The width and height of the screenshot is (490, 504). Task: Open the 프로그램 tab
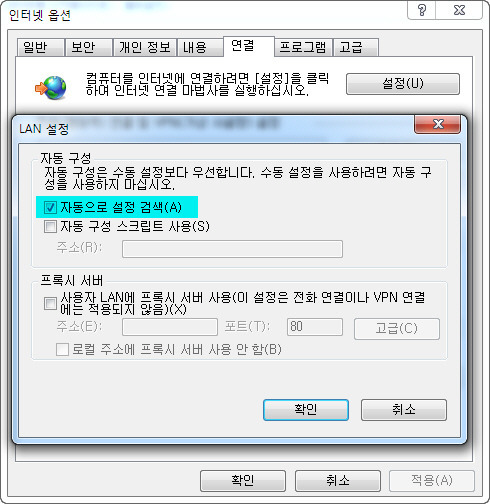pos(303,47)
